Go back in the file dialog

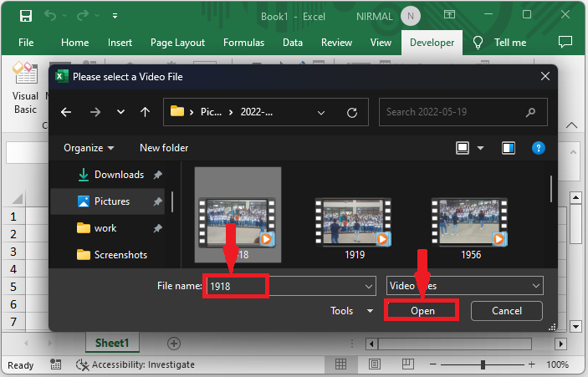[x=66, y=112]
